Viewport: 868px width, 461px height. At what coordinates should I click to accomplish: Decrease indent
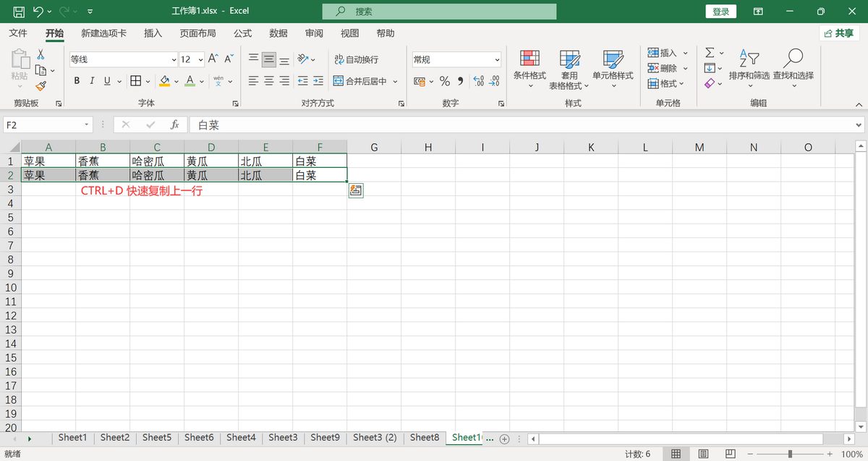coord(303,81)
